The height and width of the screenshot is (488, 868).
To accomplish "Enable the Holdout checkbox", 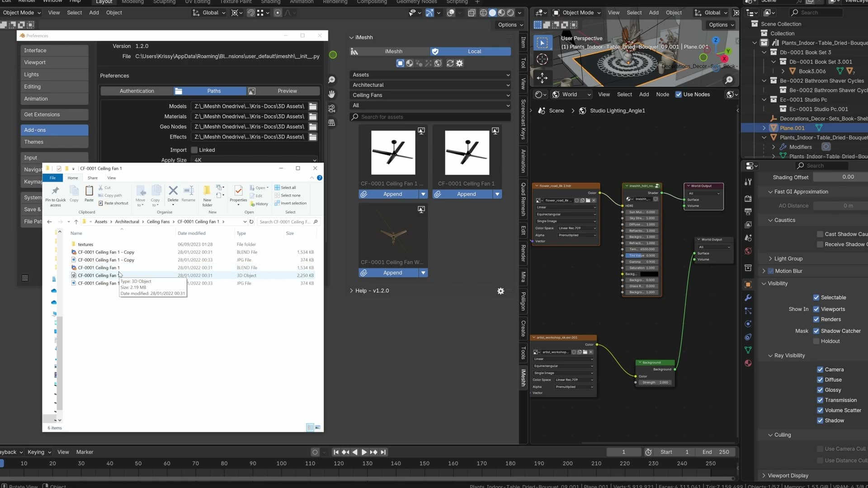I will (816, 342).
